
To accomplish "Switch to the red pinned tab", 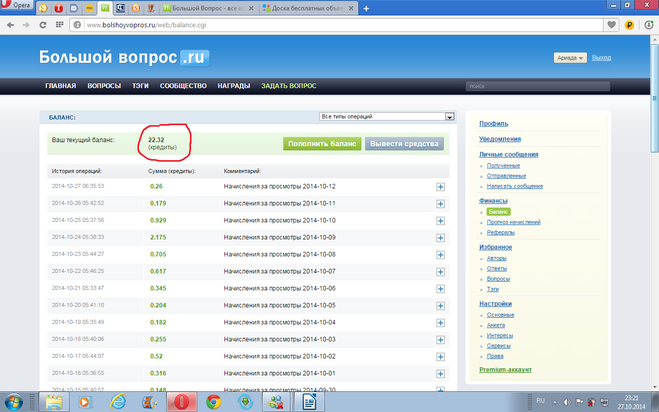I will pyautogui.click(x=58, y=8).
